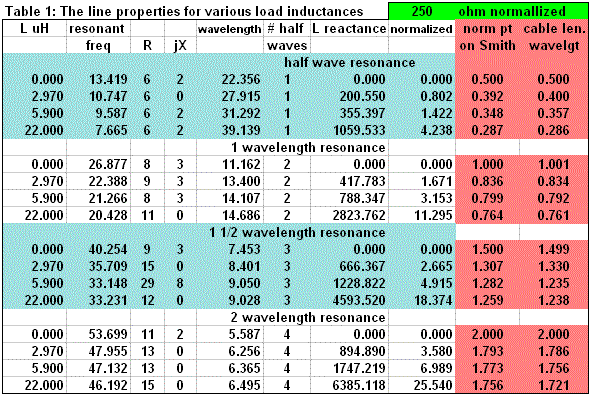This screenshot has height=396, width=591.
Task: Click the cable length value 0.761
Action: [x=553, y=216]
